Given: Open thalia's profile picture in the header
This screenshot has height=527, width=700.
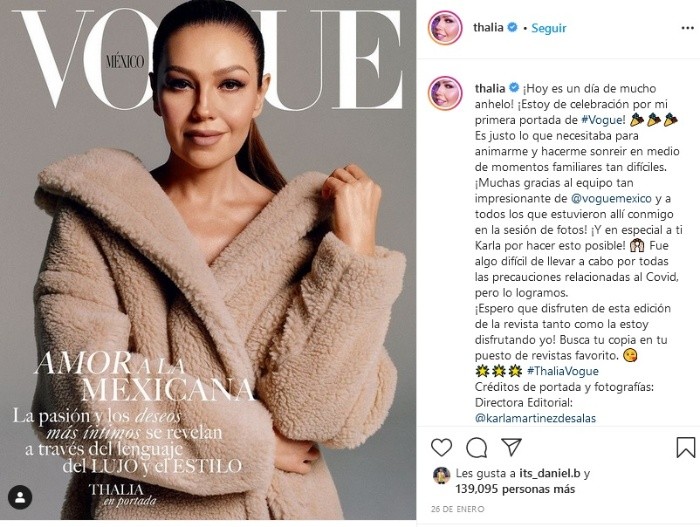Looking at the screenshot, I should pyautogui.click(x=445, y=28).
